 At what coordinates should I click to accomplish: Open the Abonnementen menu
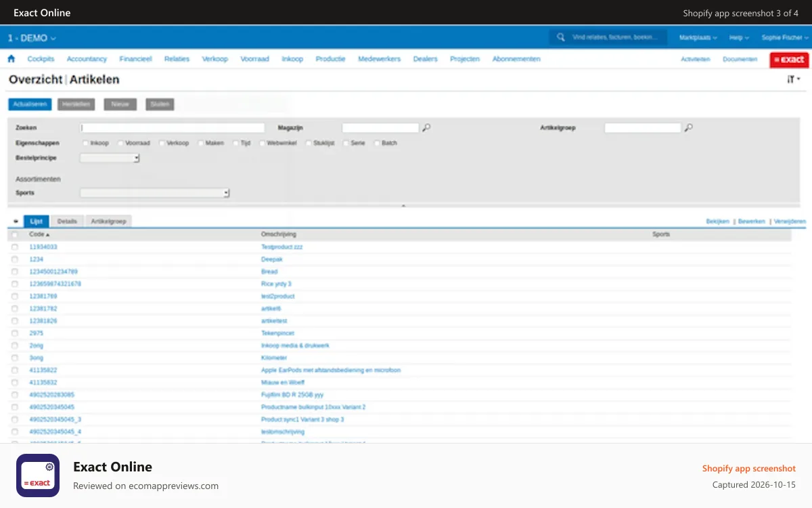pos(516,59)
